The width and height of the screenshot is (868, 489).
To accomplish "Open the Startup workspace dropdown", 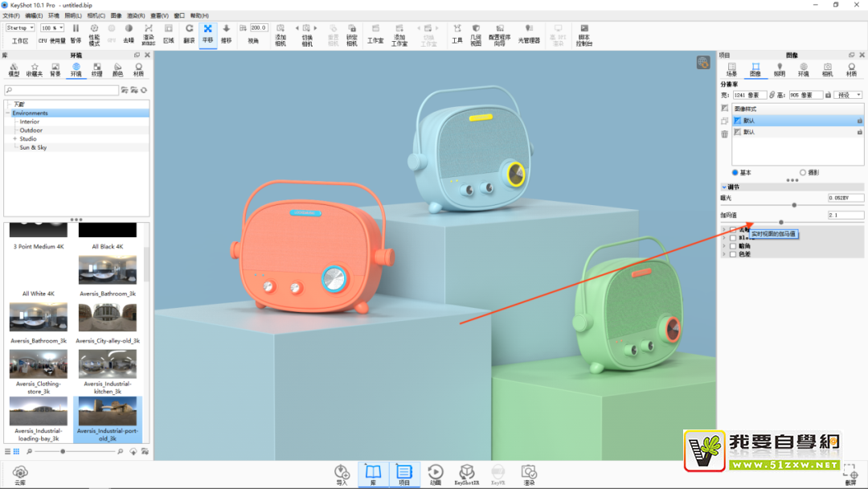I will pyautogui.click(x=20, y=27).
